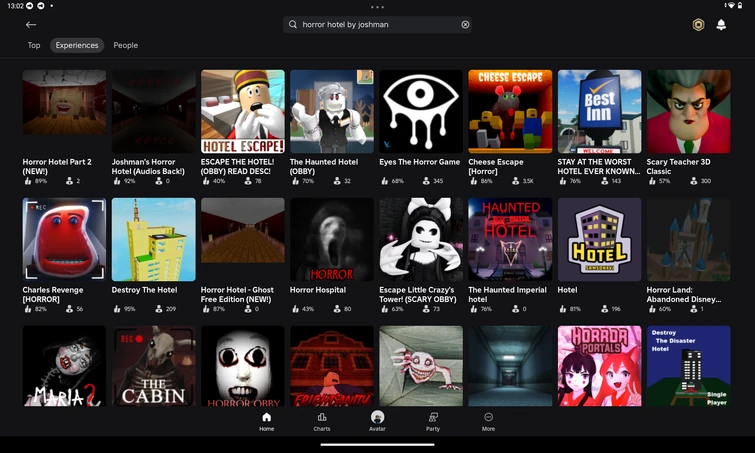Screen dimensions: 755x453
Task: Open the Maria 2 thumbnail
Action: tap(64, 366)
